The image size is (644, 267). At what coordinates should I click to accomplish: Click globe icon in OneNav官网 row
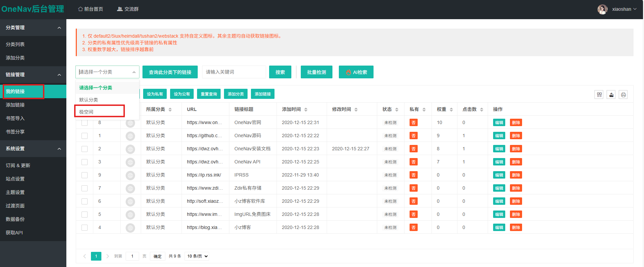pos(130,123)
